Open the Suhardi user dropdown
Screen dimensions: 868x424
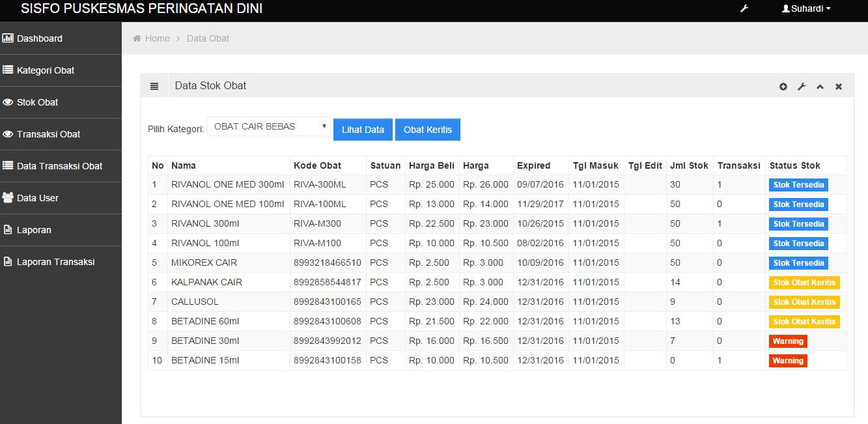coord(806,9)
